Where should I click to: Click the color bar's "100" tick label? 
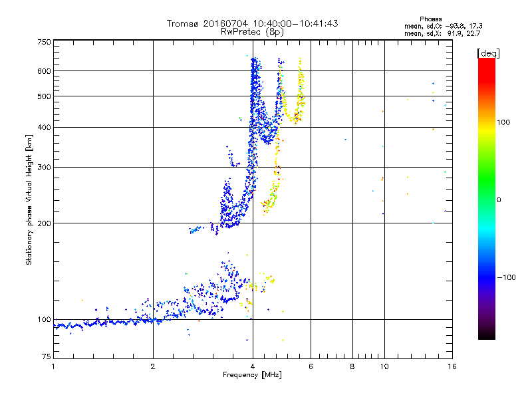coord(503,122)
